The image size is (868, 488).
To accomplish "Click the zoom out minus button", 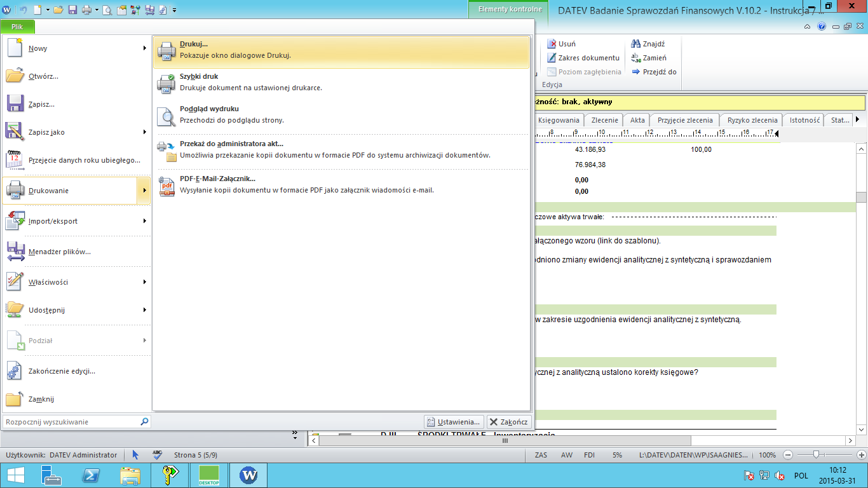I will tap(787, 455).
